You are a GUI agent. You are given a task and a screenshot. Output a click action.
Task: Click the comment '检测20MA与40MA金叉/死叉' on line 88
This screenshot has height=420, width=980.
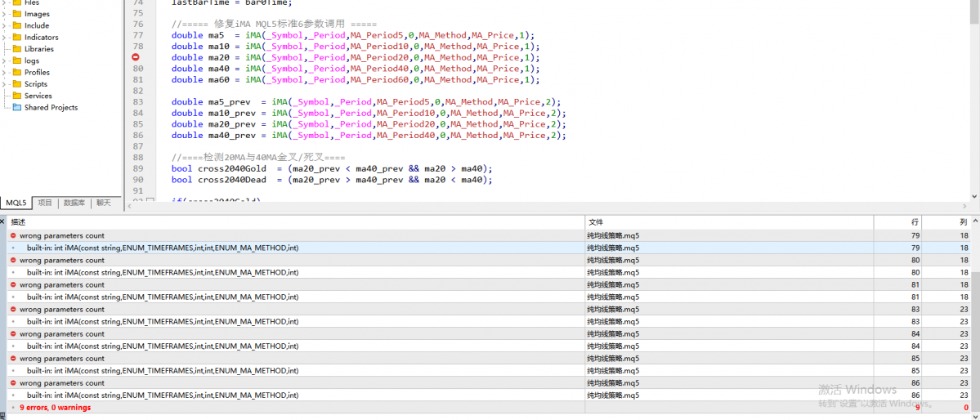click(x=258, y=158)
